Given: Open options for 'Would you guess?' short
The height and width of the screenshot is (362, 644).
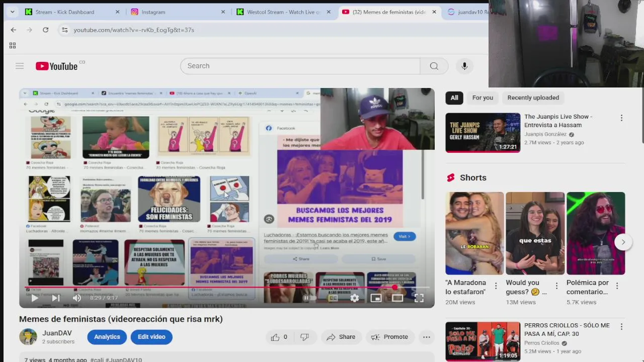Looking at the screenshot, I should [x=556, y=286].
